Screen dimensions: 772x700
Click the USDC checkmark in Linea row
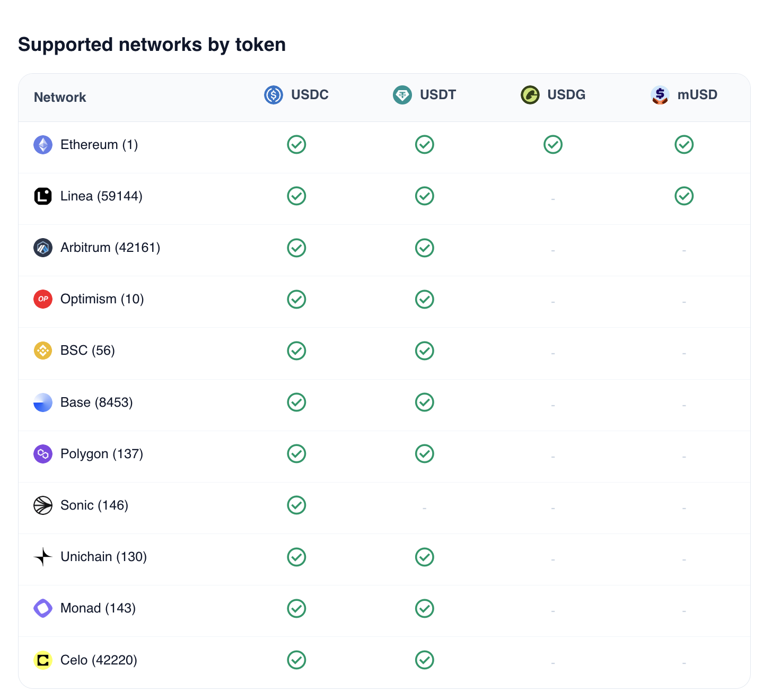point(296,196)
